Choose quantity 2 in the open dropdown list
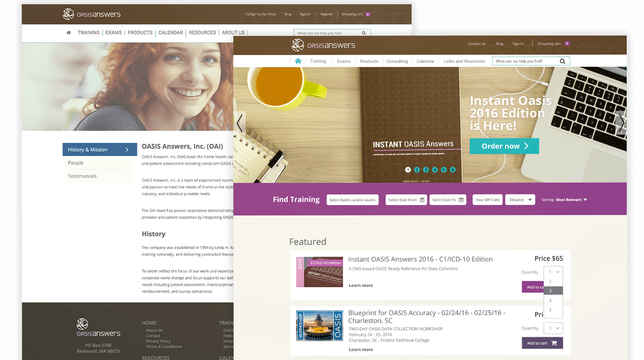The image size is (644, 360). pyautogui.click(x=553, y=281)
